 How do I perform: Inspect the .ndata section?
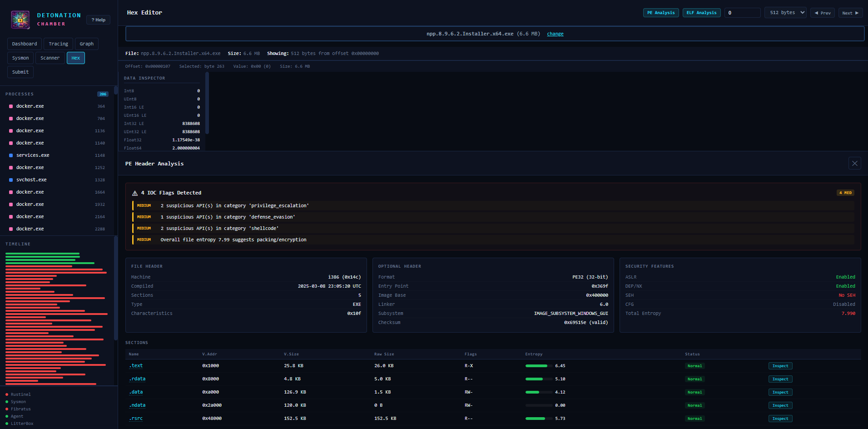pos(780,405)
